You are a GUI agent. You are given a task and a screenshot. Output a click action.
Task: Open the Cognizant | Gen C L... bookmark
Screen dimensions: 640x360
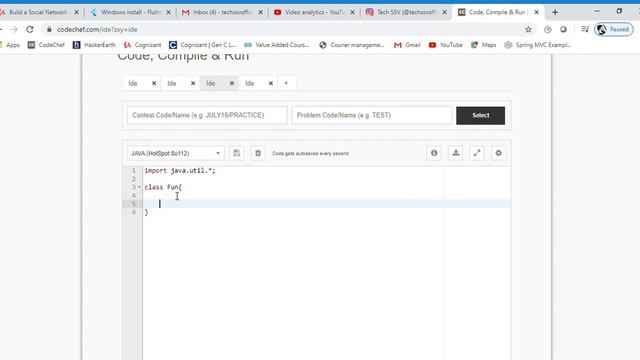click(203, 45)
